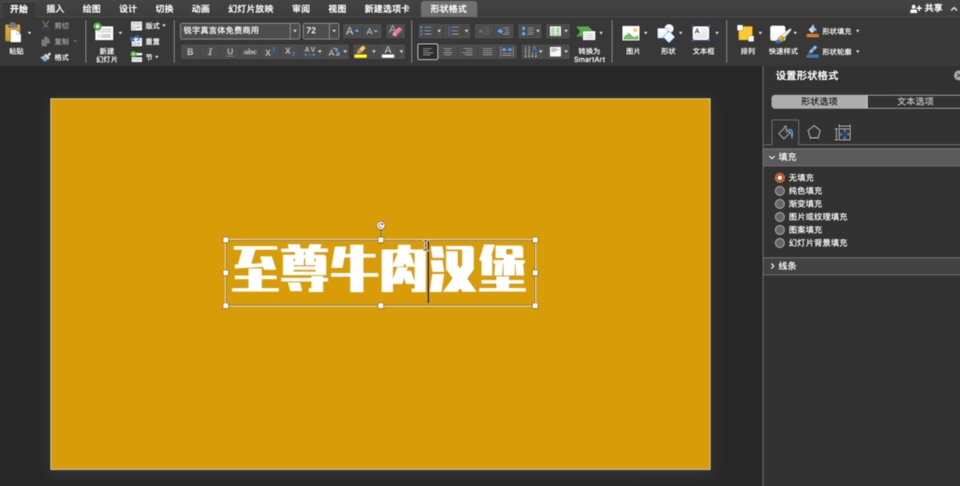Clear all formatting with the eraser icon
960x486 pixels.
coord(396,31)
